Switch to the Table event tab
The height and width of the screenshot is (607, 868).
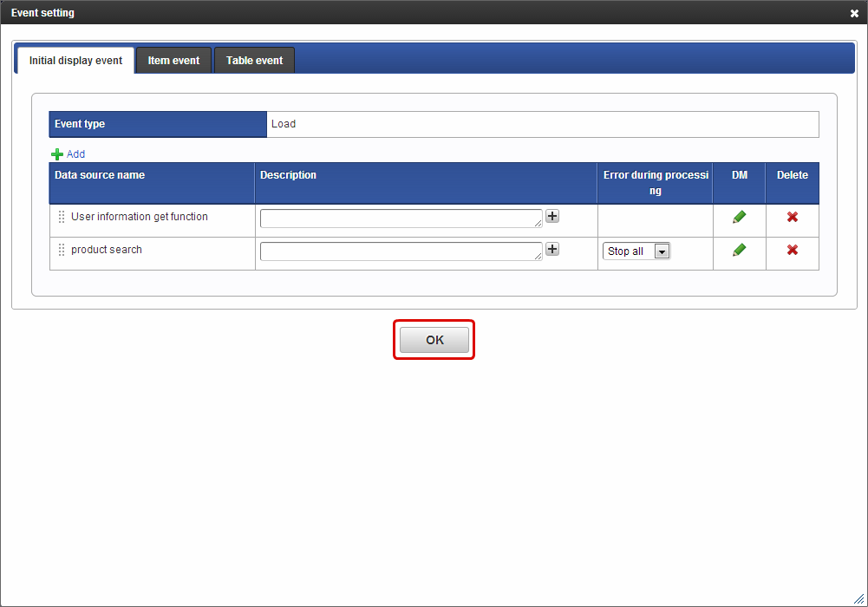pos(255,61)
